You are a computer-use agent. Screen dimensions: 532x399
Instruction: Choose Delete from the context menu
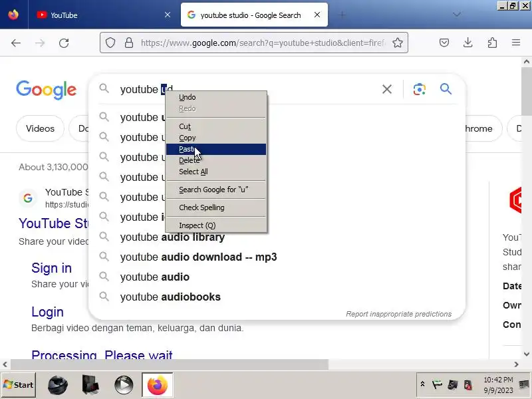click(x=215, y=160)
